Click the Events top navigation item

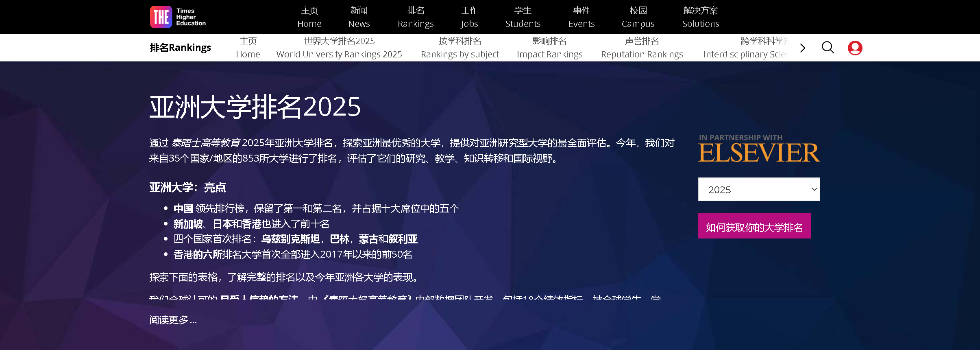pos(581,17)
